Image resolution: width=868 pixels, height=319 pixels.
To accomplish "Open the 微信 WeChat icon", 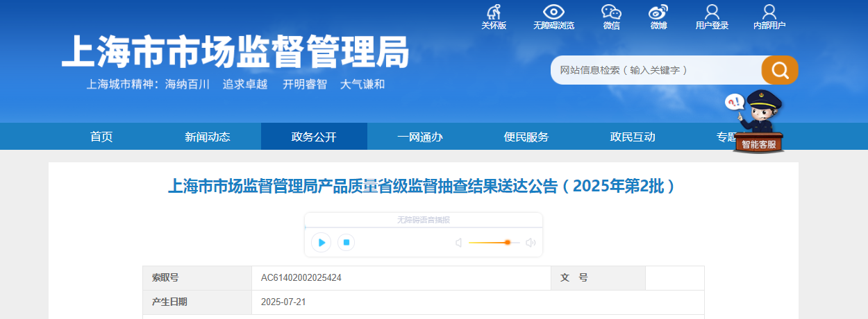I will 611,12.
